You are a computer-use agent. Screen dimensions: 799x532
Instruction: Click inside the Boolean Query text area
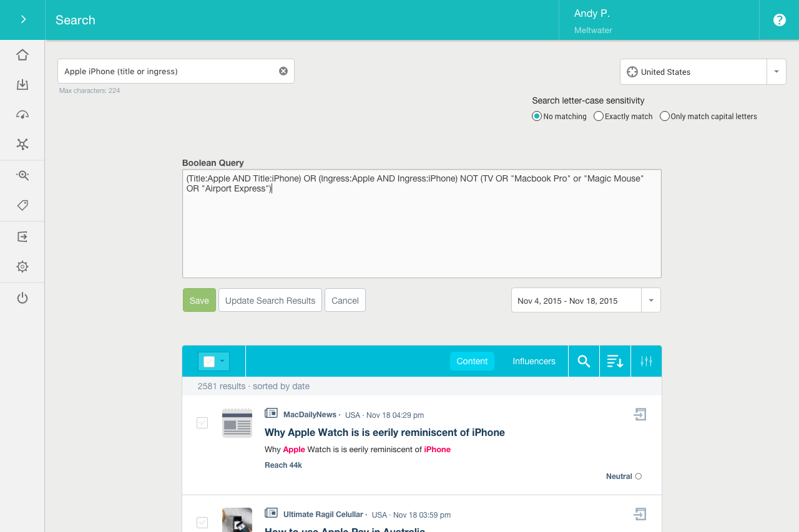click(x=422, y=223)
